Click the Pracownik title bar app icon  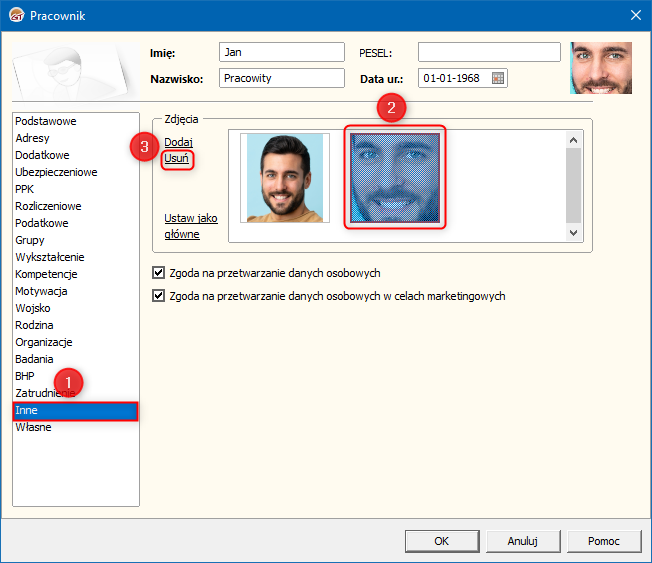coord(17,15)
